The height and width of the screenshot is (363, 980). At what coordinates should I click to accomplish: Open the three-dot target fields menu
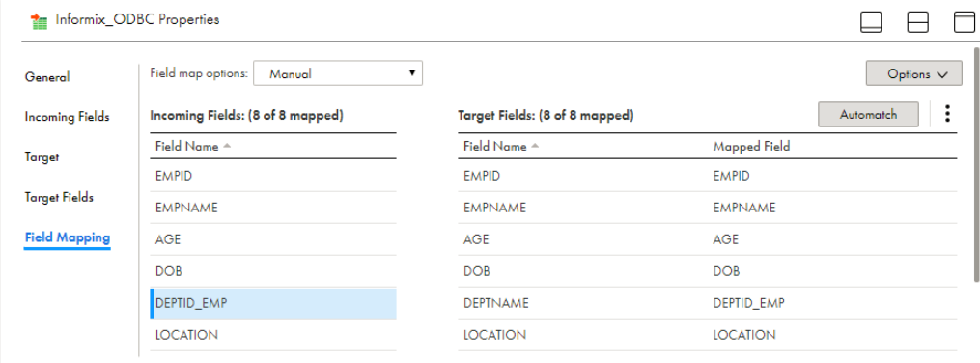(x=947, y=114)
